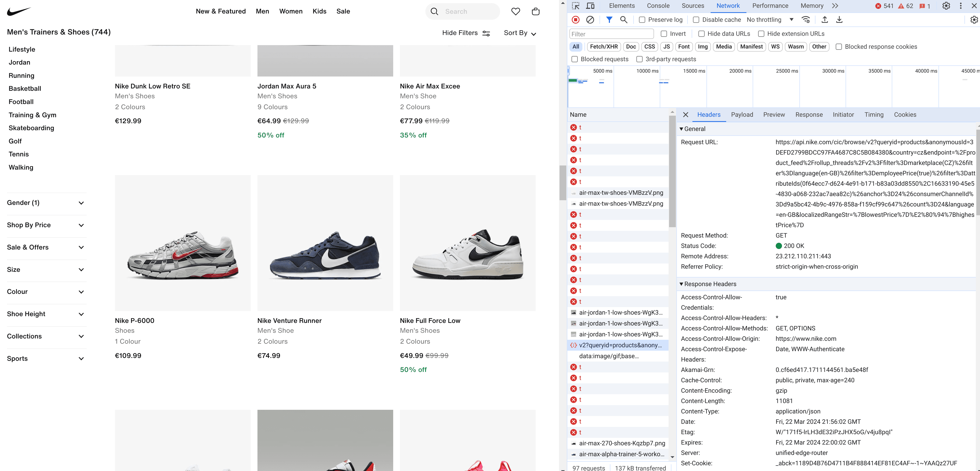Image resolution: width=980 pixels, height=471 pixels.
Task: Click the issues counter badge
Action: 924,6
